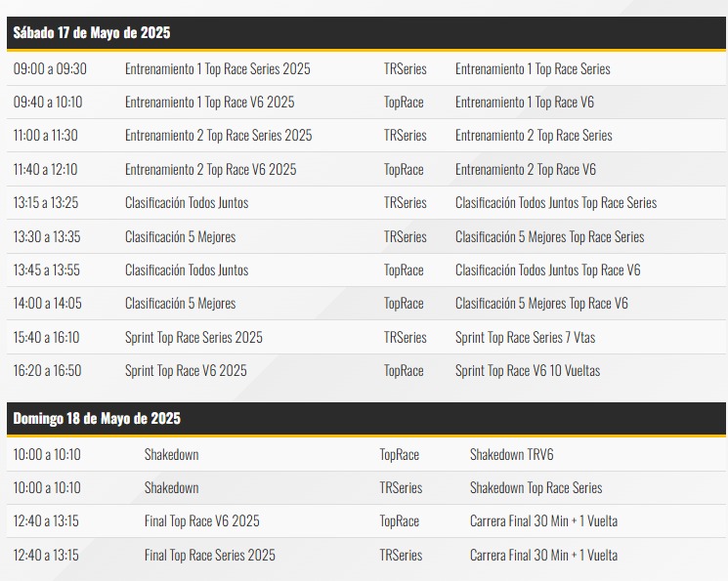Image resolution: width=728 pixels, height=581 pixels.
Task: Click the 13:15 a 13:25 time slot
Action: click(x=46, y=203)
